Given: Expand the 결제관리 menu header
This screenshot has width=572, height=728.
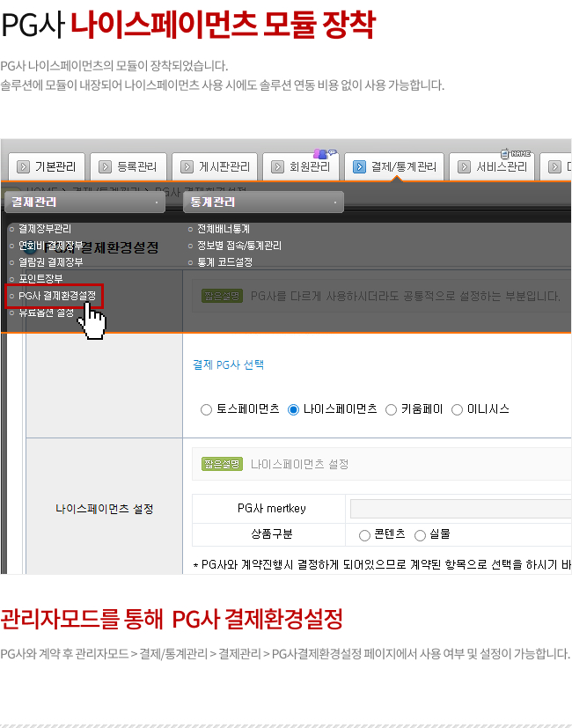Looking at the screenshot, I should point(84,202).
